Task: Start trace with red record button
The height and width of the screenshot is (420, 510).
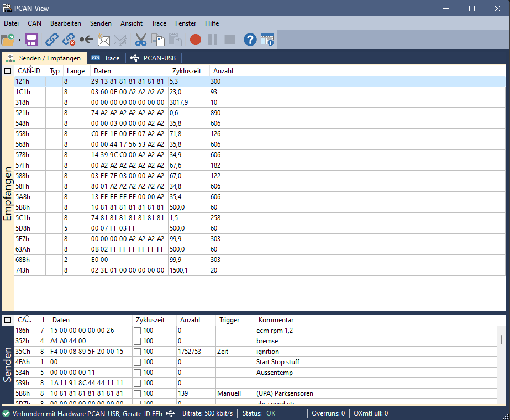Action: pos(196,40)
